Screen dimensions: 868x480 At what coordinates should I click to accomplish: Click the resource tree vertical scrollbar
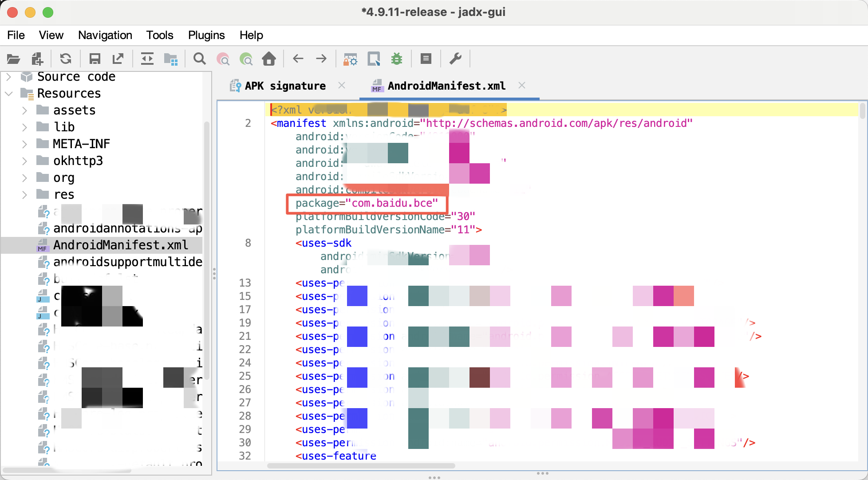[x=206, y=251]
